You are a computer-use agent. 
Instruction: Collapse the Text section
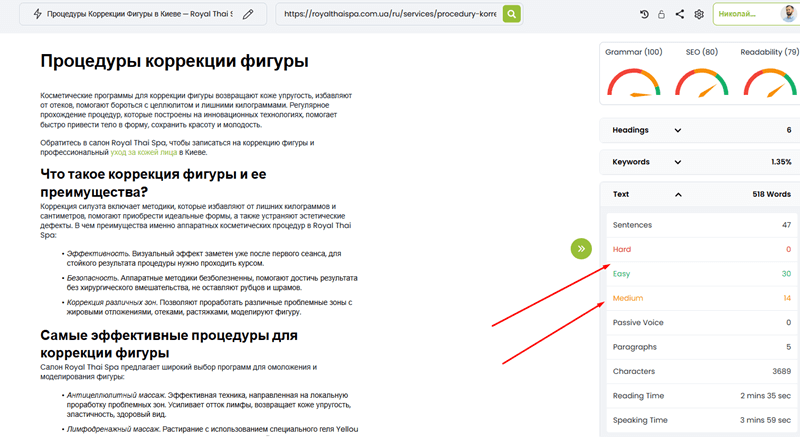coord(698,194)
